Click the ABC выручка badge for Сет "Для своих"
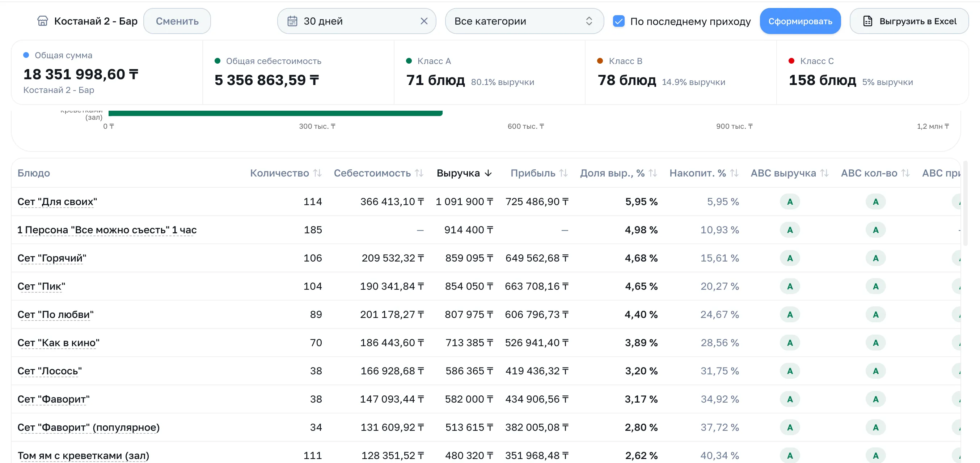 790,201
